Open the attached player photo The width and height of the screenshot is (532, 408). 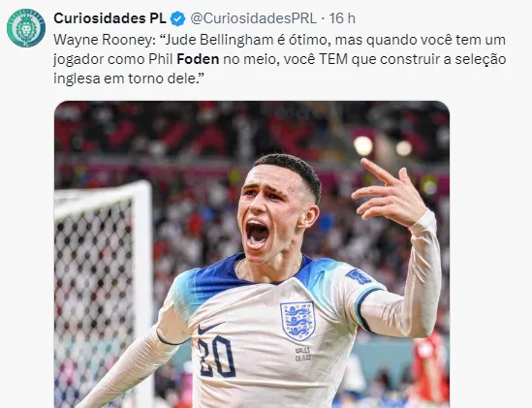coord(252,254)
